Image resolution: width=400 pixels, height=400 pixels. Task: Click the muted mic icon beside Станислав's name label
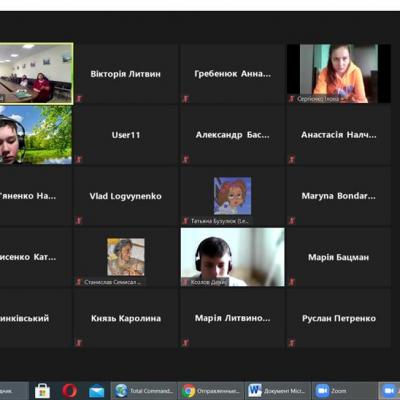[79, 282]
